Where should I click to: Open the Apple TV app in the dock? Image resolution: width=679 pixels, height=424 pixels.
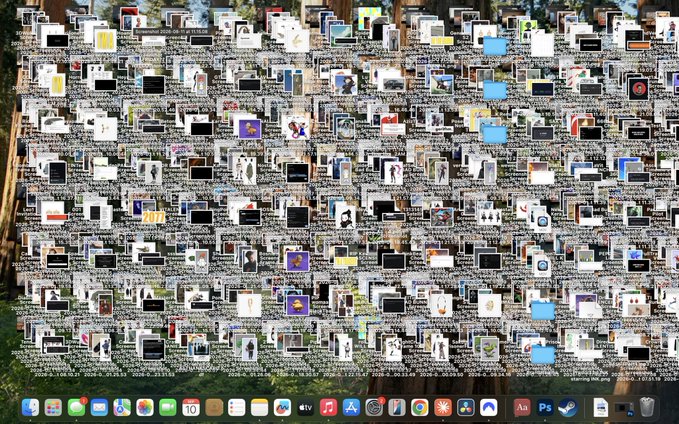click(x=305, y=408)
